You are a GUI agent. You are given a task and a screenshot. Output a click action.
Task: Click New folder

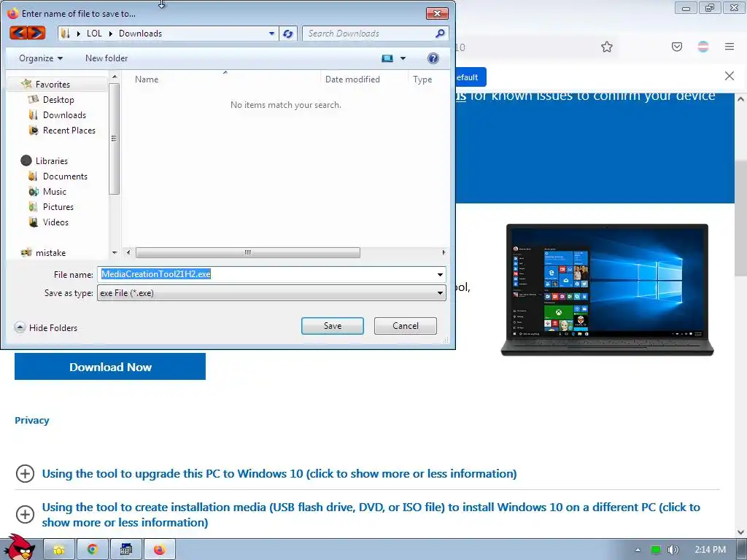pyautogui.click(x=107, y=58)
